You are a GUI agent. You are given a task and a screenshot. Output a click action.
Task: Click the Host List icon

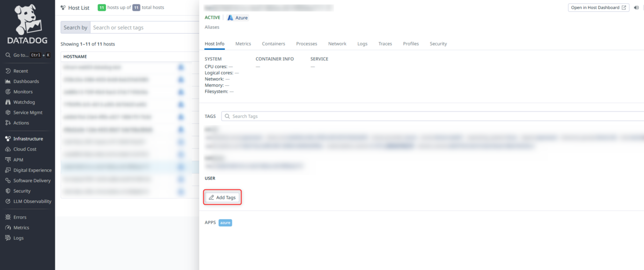tap(63, 7)
